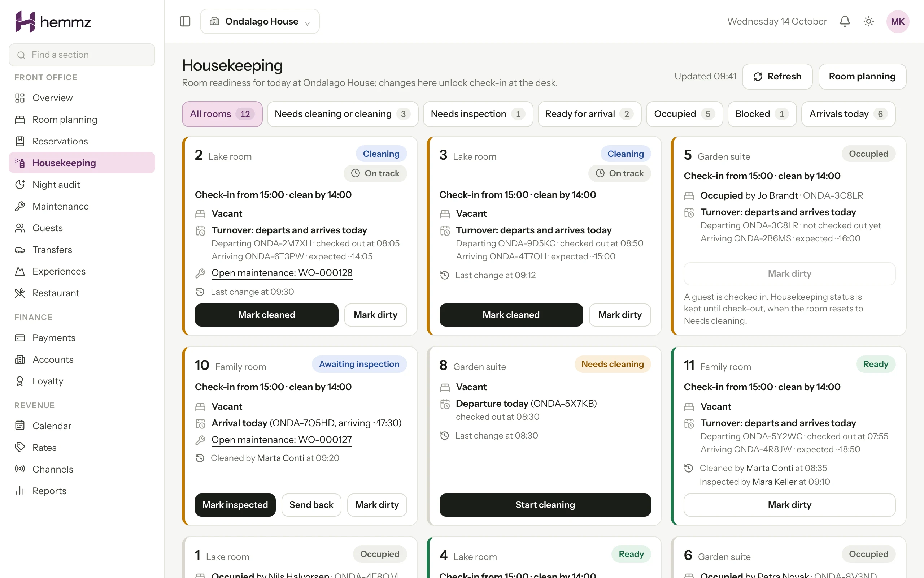This screenshot has width=924, height=578.
Task: Open Loyalty section
Action: (x=82, y=381)
